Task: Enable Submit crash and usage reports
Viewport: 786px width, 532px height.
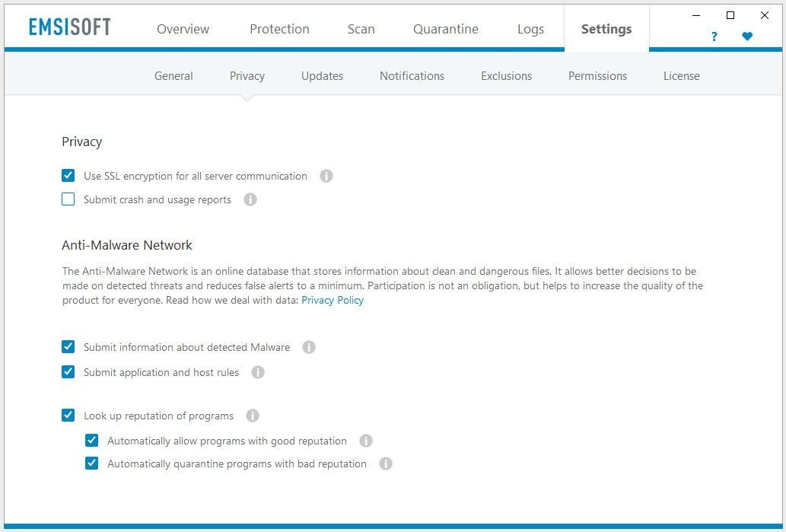Action: point(68,199)
